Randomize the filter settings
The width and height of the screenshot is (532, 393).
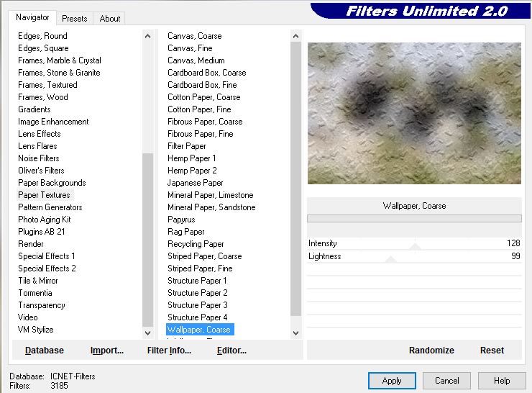pos(431,351)
